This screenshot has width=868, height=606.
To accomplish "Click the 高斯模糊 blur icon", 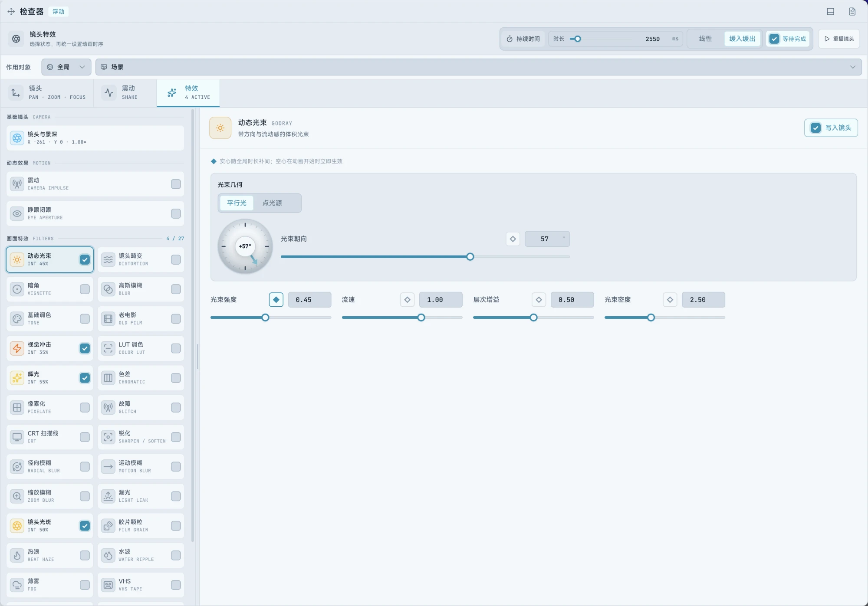I will [x=108, y=289].
